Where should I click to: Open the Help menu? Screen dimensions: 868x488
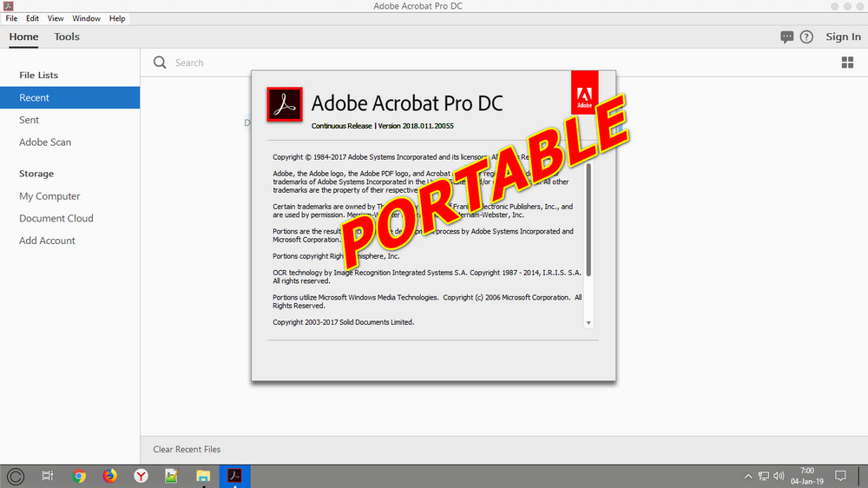point(117,18)
